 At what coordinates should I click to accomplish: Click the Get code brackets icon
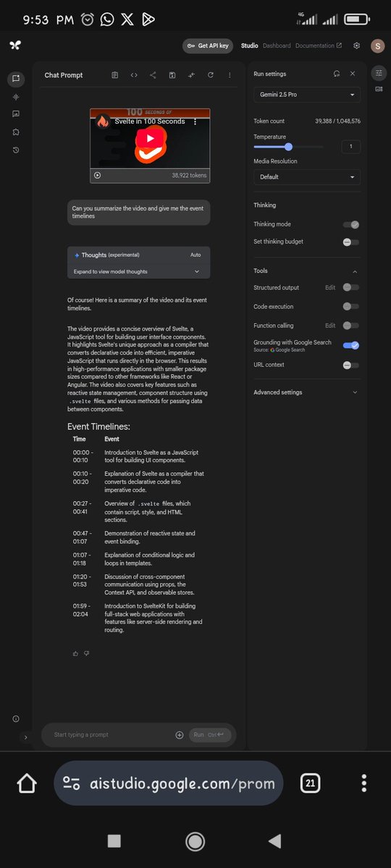click(x=134, y=75)
